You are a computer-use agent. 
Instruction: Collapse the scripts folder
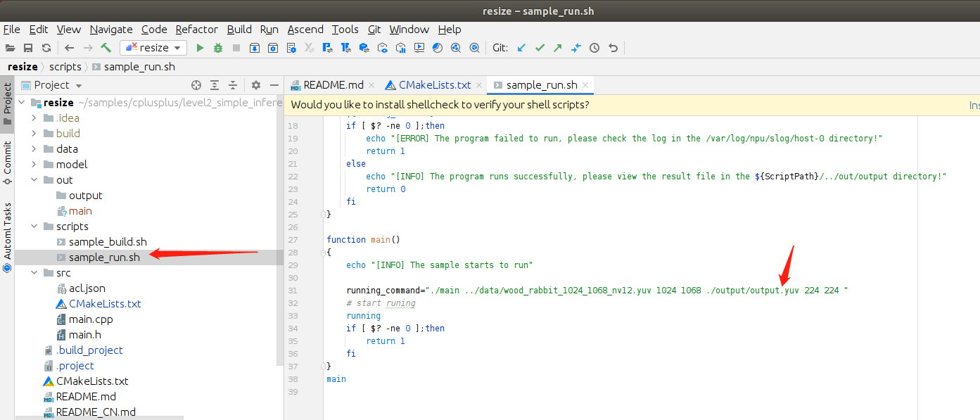(34, 227)
